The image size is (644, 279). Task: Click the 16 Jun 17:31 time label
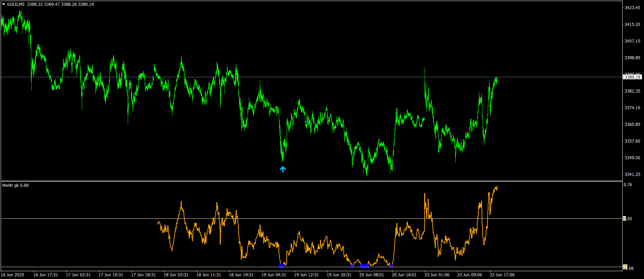tap(46, 275)
